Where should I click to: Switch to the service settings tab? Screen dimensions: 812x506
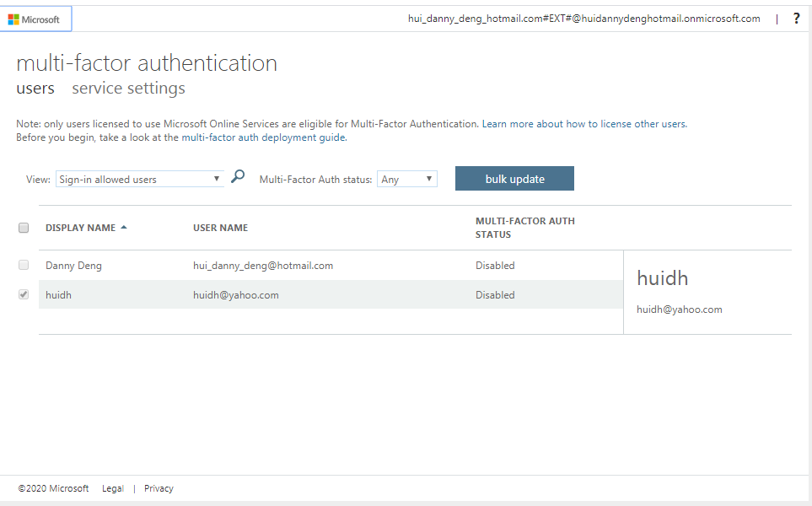pyautogui.click(x=127, y=88)
